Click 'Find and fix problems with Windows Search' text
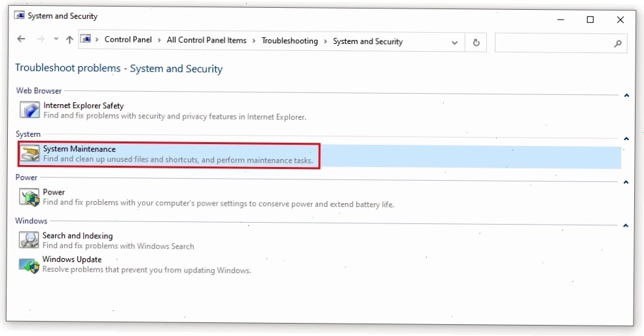Screen dimensions: 644x336 pyautogui.click(x=118, y=246)
